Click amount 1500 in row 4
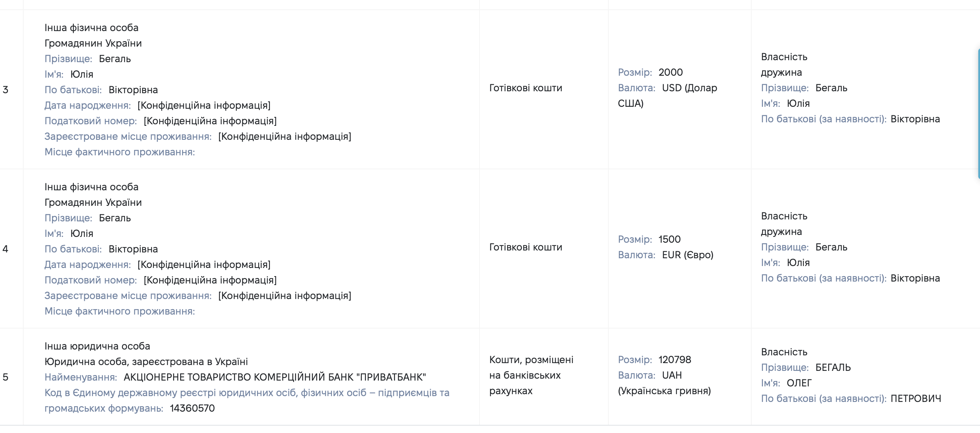The width and height of the screenshot is (980, 433). pyautogui.click(x=669, y=239)
